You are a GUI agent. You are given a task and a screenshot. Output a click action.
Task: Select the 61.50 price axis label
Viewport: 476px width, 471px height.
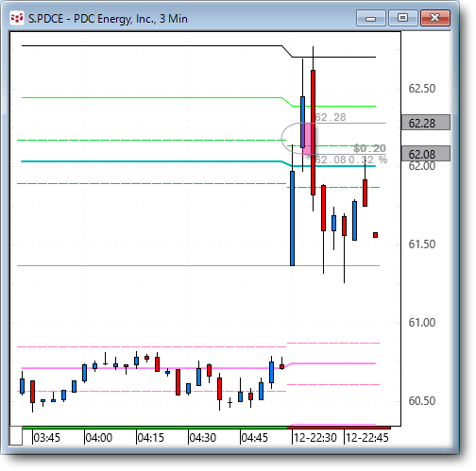421,244
